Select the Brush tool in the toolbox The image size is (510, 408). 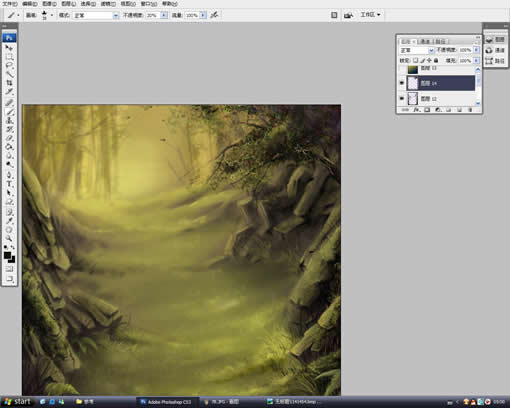point(9,112)
